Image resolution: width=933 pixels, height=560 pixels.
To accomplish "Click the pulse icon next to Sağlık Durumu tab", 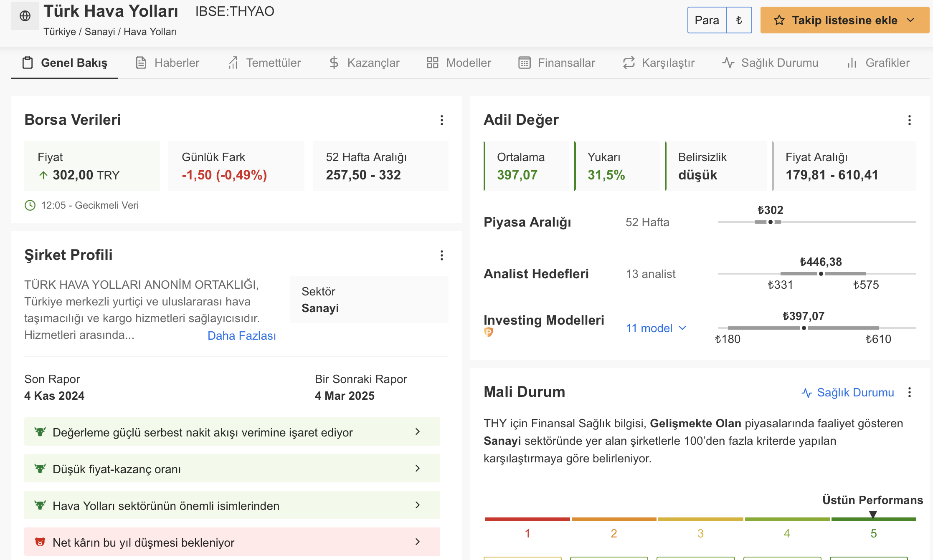I will point(728,63).
